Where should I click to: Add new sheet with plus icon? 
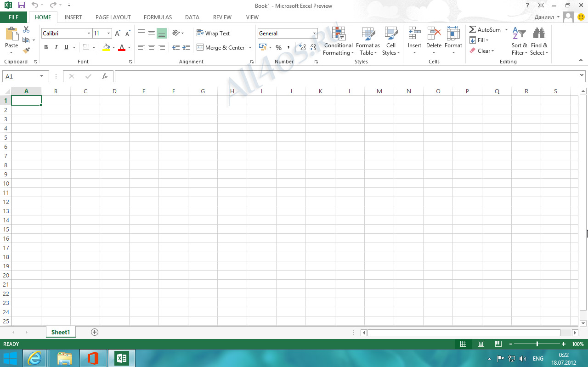coord(95,332)
